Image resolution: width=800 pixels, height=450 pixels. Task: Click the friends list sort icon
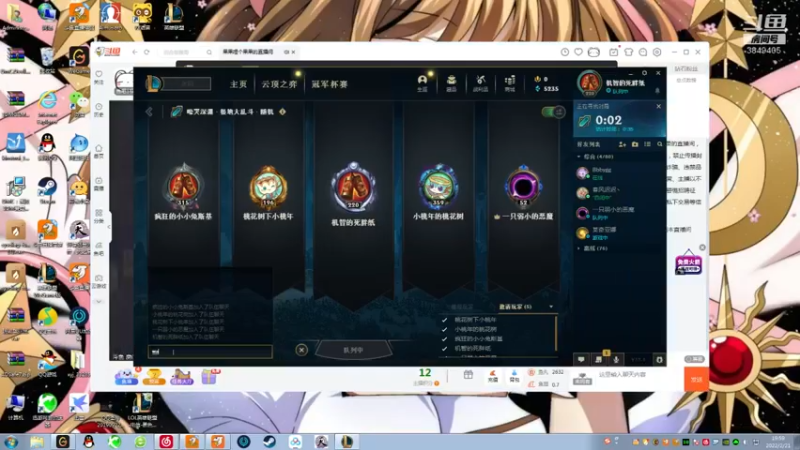tap(647, 144)
